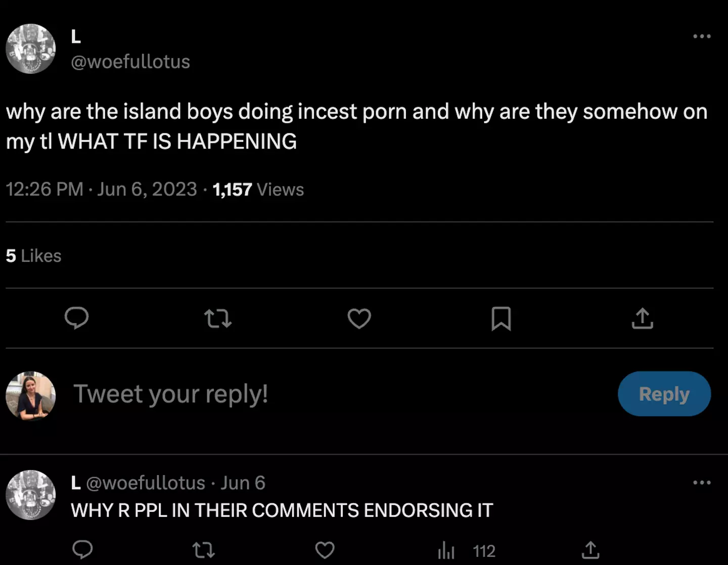Image resolution: width=728 pixels, height=565 pixels.
Task: Open the more options menu on the main tweet
Action: click(702, 36)
